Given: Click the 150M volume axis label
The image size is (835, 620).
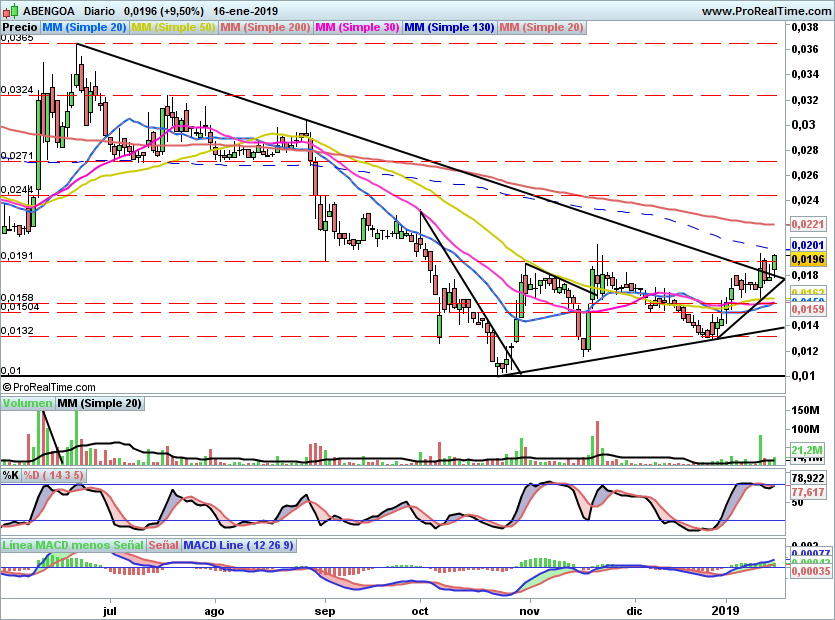Looking at the screenshot, I should click(x=805, y=410).
